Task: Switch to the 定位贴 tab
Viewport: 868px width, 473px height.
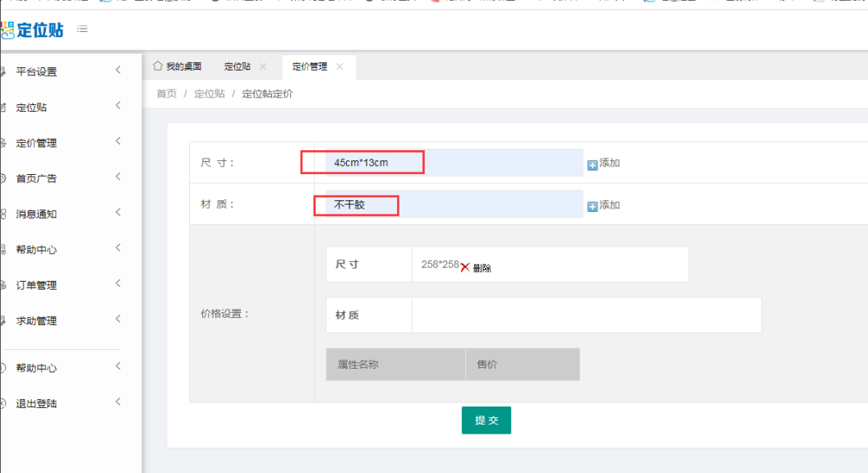Action: pyautogui.click(x=237, y=67)
